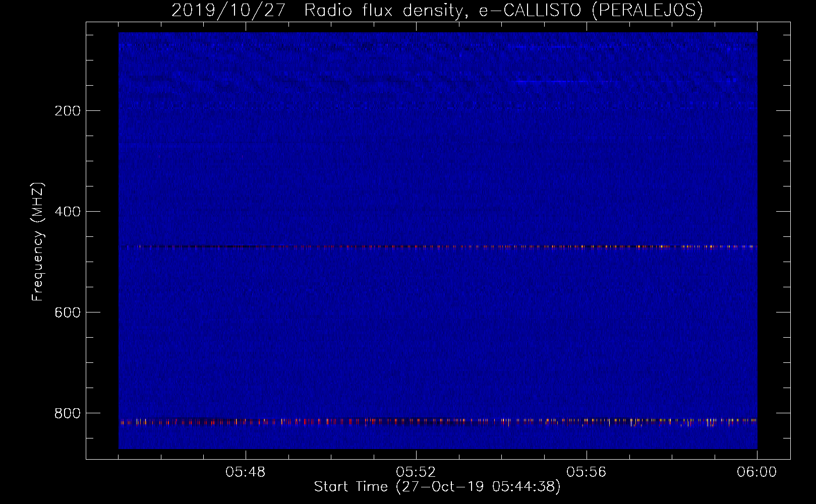Click the 05:56 time tick label

[587, 472]
